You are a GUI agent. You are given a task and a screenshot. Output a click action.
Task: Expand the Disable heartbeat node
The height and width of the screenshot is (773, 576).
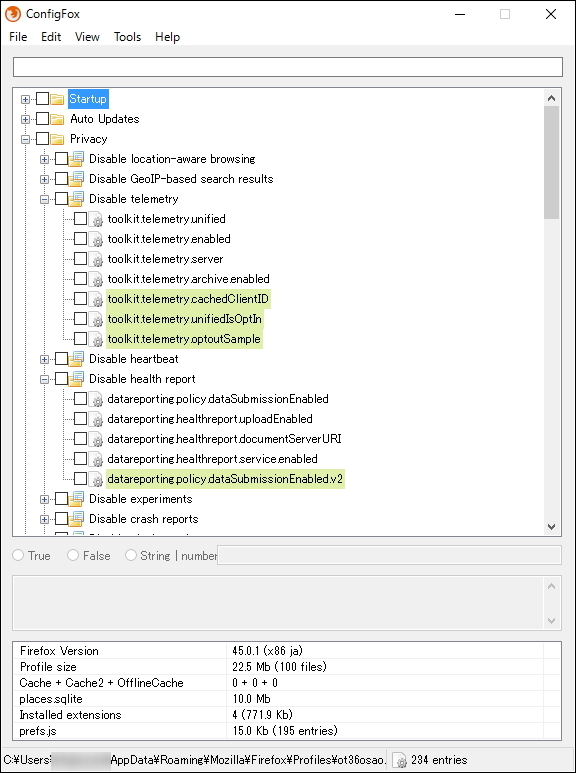[x=44, y=359]
